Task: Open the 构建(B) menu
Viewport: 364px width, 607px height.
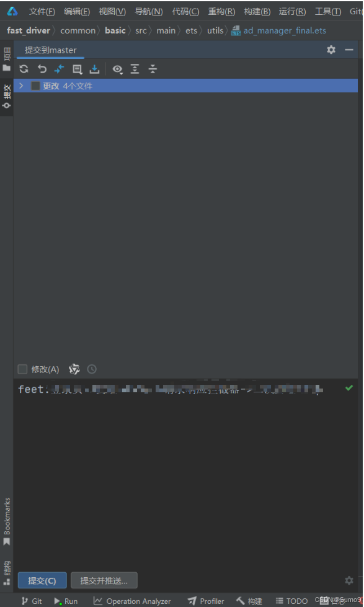Action: click(257, 11)
